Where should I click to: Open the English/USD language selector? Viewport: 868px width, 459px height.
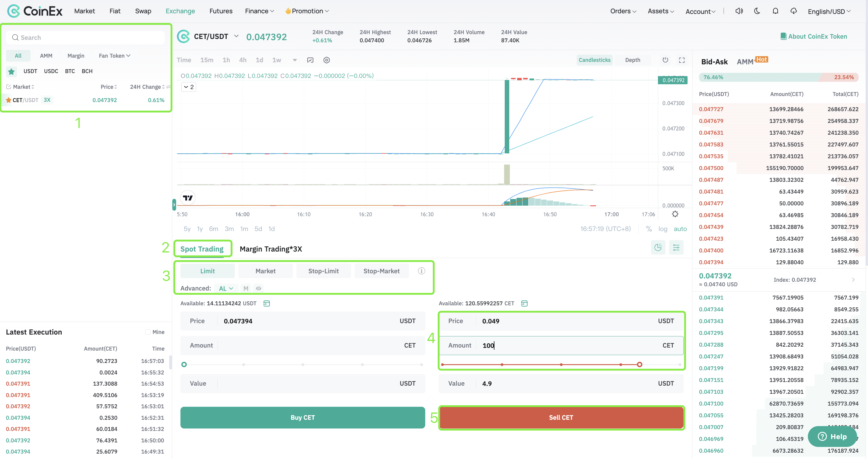pyautogui.click(x=829, y=11)
